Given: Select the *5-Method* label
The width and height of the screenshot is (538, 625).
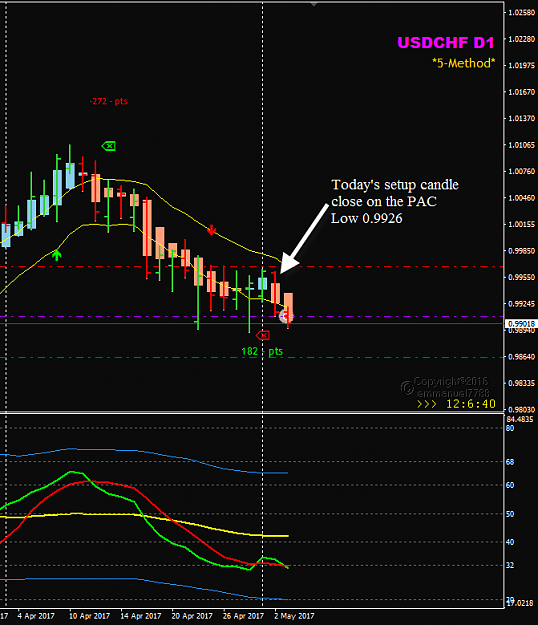Looking at the screenshot, I should 463,63.
